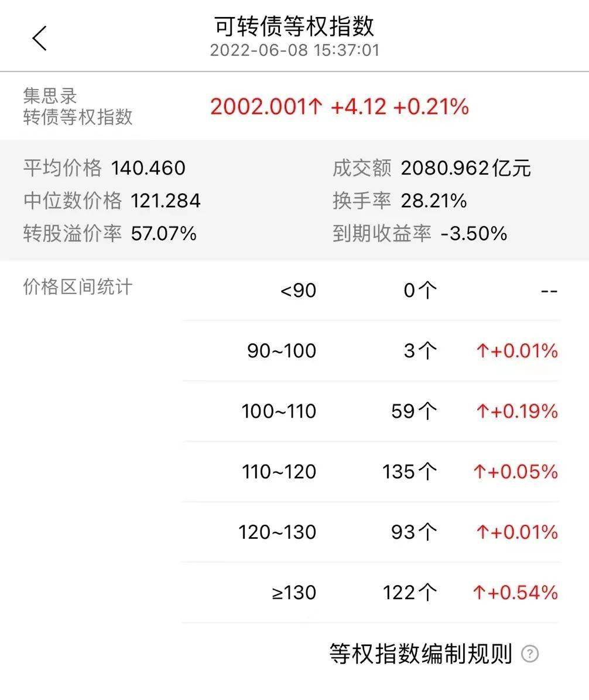Open the 等权指数编制规则 link
The width and height of the screenshot is (589, 700).
[x=420, y=654]
